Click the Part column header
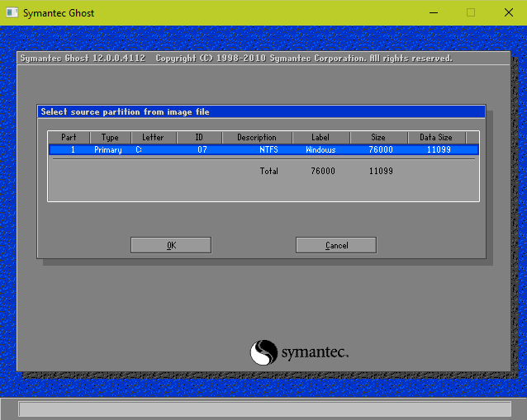The height and width of the screenshot is (420, 527). point(69,137)
